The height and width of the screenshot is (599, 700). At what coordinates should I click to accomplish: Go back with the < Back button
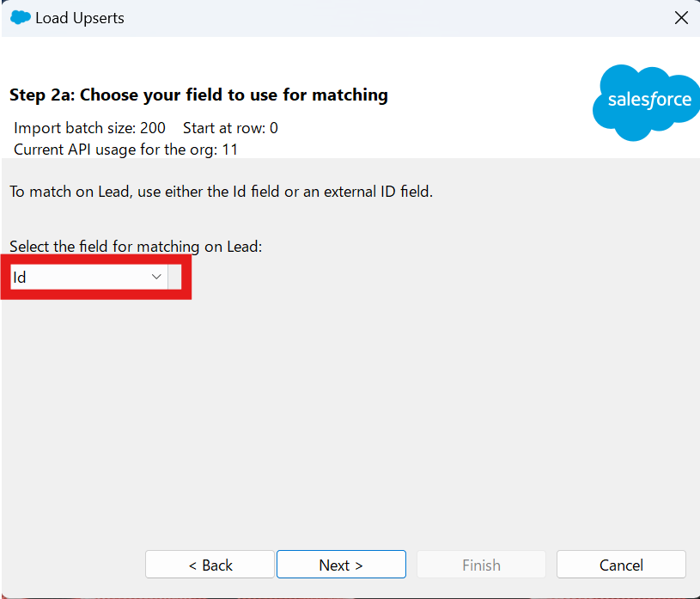point(210,565)
